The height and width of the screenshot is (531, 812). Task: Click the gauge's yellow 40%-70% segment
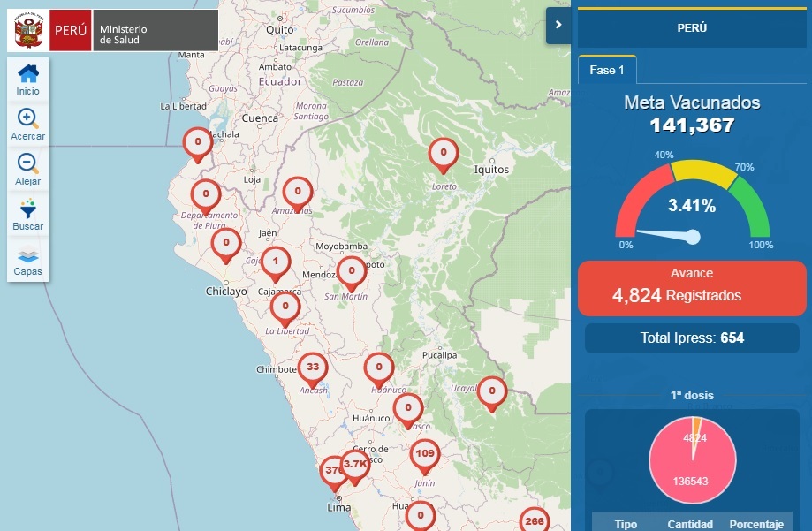[704, 171]
